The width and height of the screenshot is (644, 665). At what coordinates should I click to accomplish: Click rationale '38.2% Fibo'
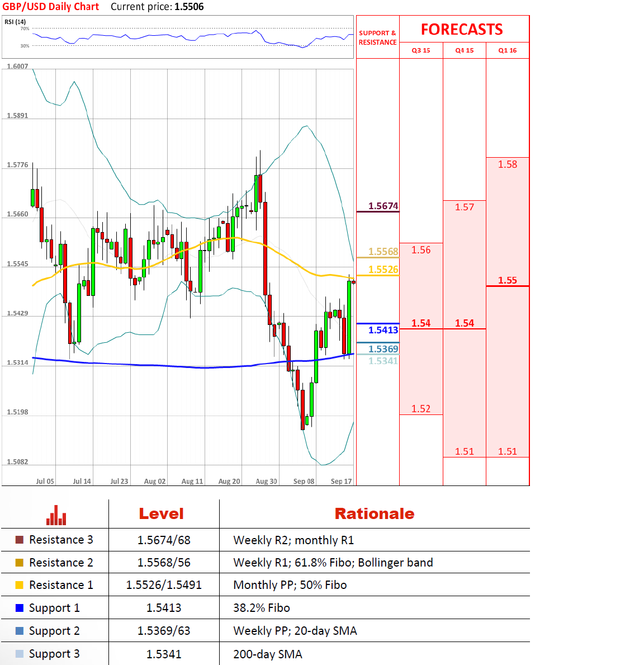coord(262,608)
